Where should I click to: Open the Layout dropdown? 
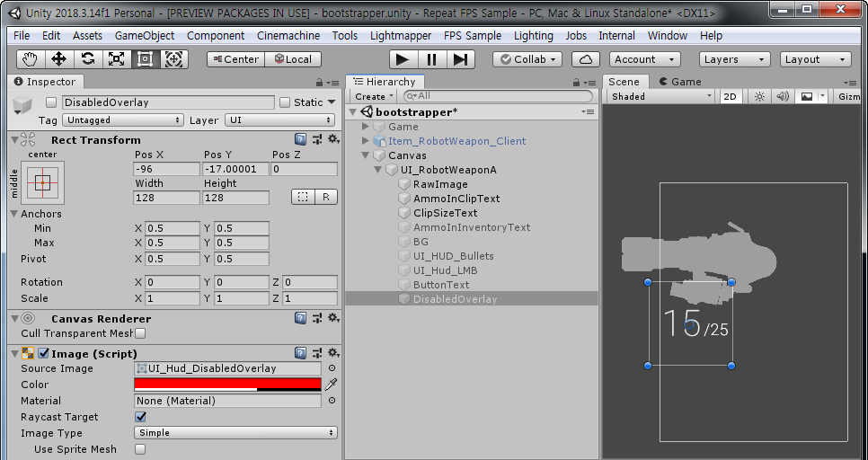(x=815, y=59)
